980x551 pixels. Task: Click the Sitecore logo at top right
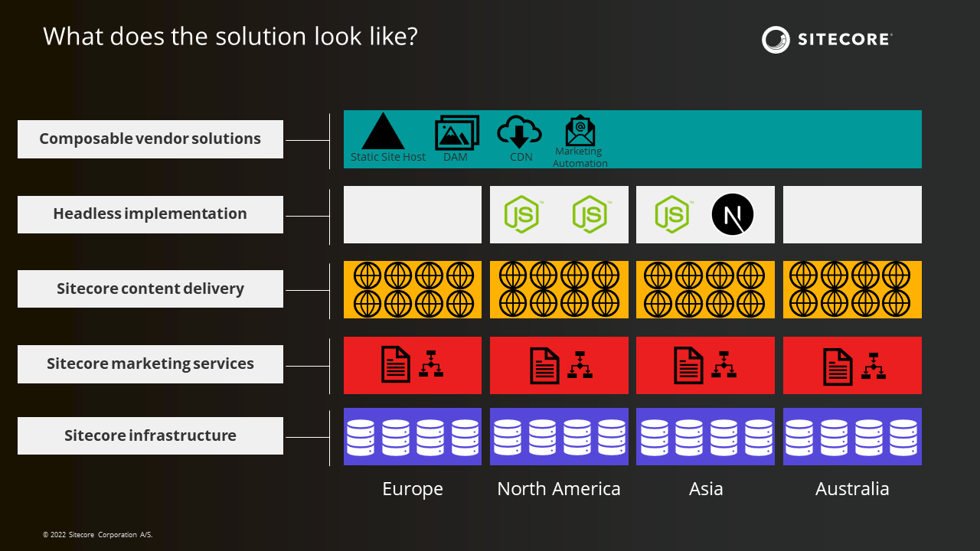coord(828,40)
